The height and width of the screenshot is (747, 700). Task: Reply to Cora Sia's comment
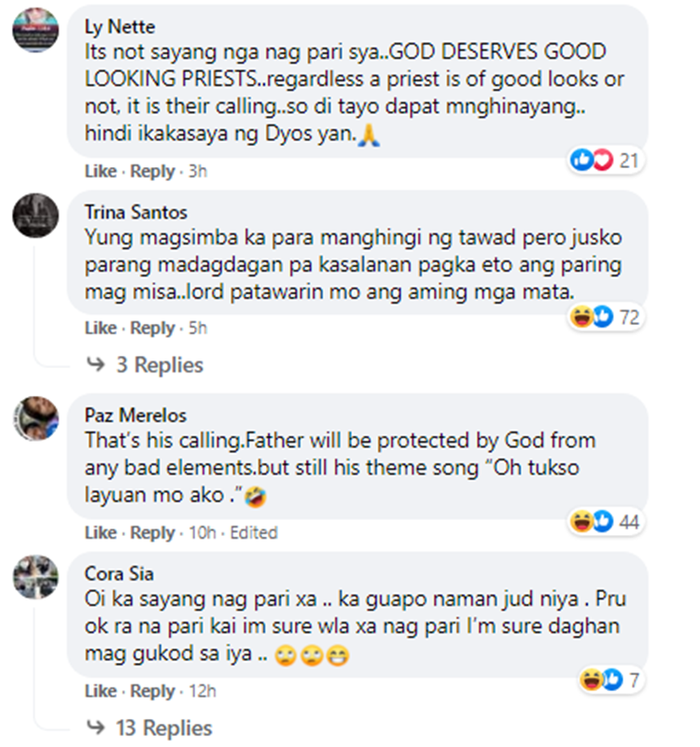[x=153, y=691]
